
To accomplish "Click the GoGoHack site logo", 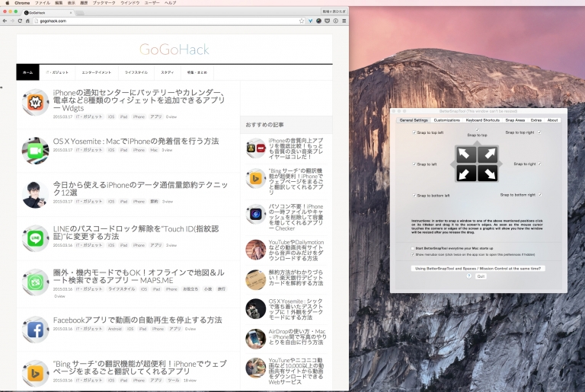I will pyautogui.click(x=174, y=49).
